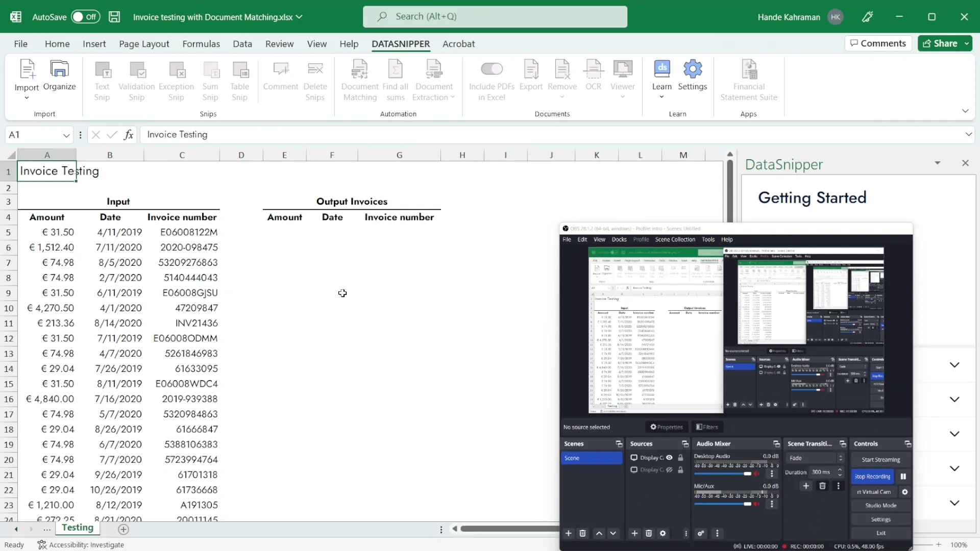
Task: Open the Formulas ribbon tab
Action: point(201,44)
